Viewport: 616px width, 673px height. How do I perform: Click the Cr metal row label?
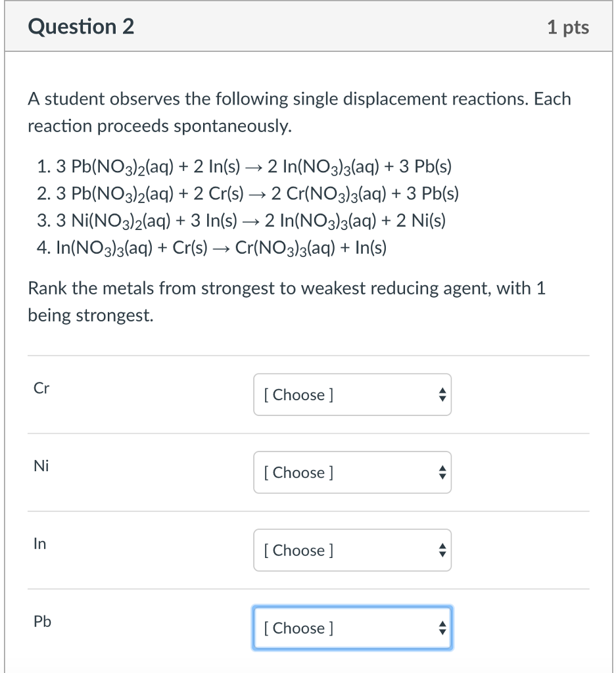click(41, 388)
